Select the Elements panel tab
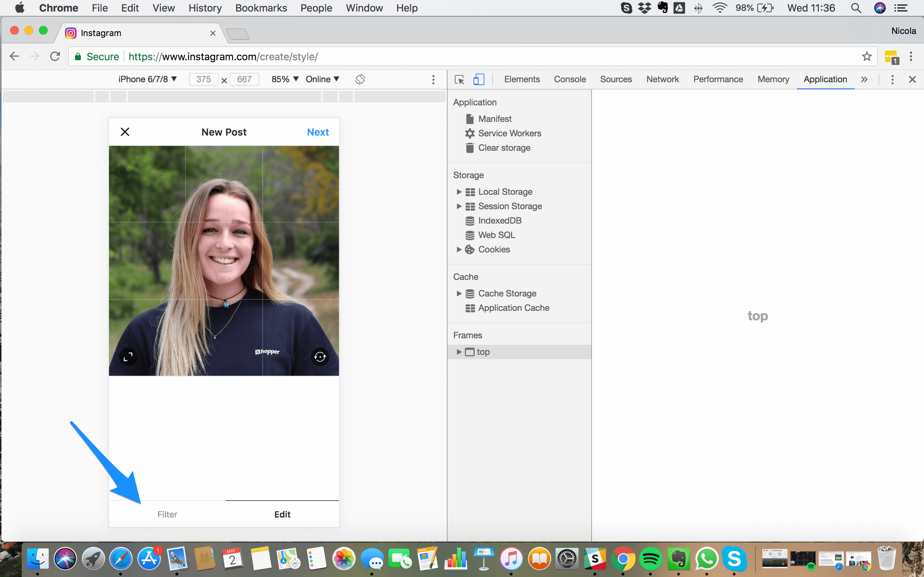This screenshot has width=924, height=577. point(522,79)
